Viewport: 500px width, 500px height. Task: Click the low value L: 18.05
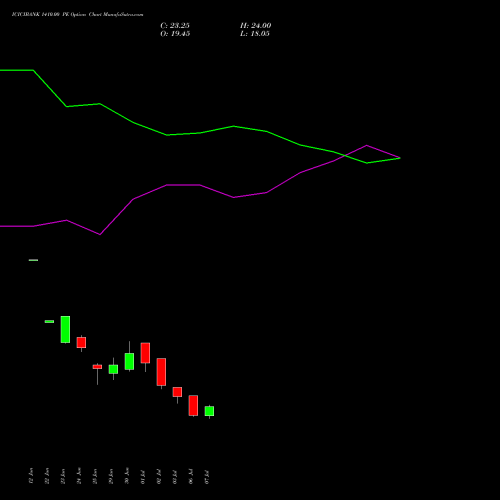tap(255, 34)
